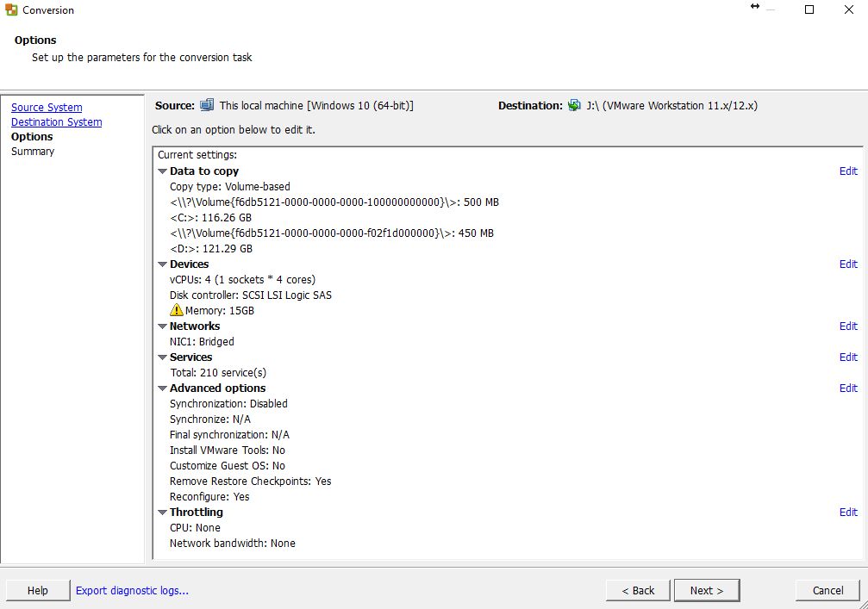The height and width of the screenshot is (609, 868).
Task: Collapse the Data to copy section
Action: tap(162, 171)
